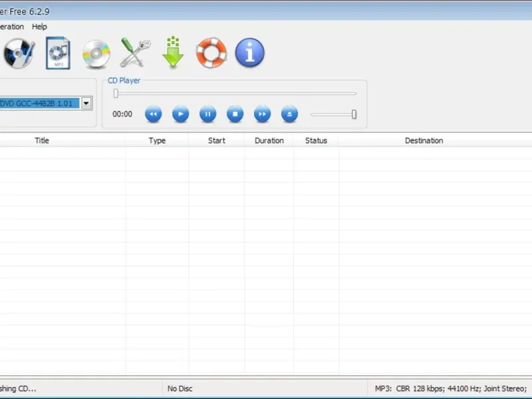Viewport: 532px width, 399px height.
Task: Open the Help menu
Action: (x=39, y=27)
